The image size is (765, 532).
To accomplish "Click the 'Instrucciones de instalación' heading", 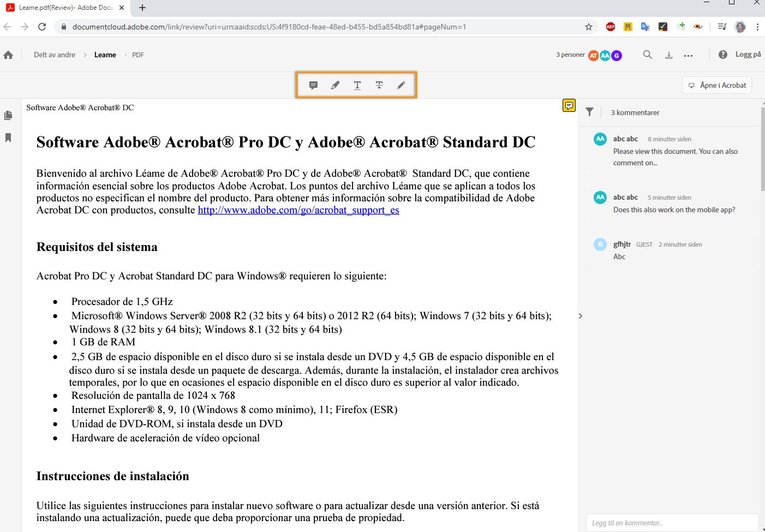I will (113, 476).
